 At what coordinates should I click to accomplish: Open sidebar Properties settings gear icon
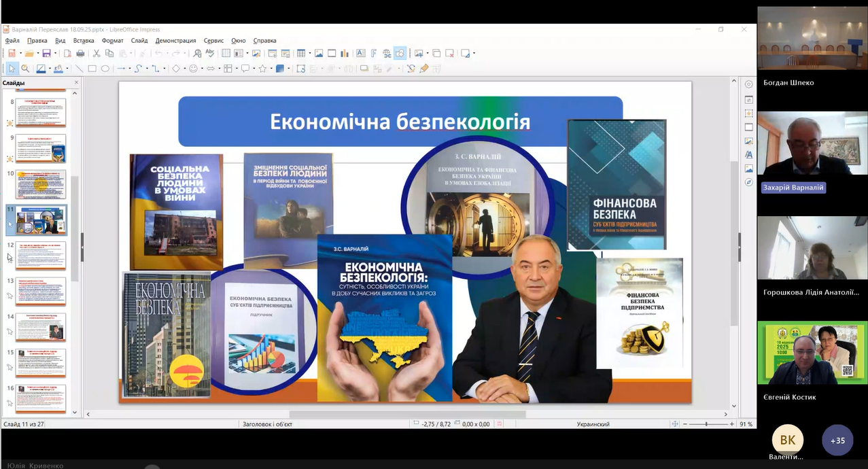click(x=748, y=84)
